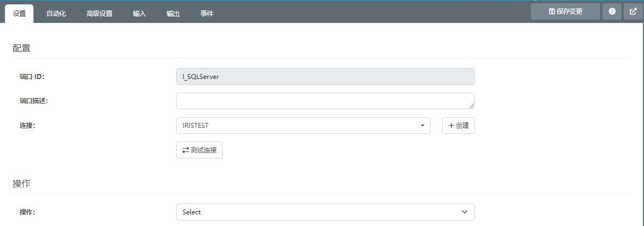Viewport: 644px width, 226px height.
Task: Click the 端口 ID field I_SQLServer
Action: point(325,77)
